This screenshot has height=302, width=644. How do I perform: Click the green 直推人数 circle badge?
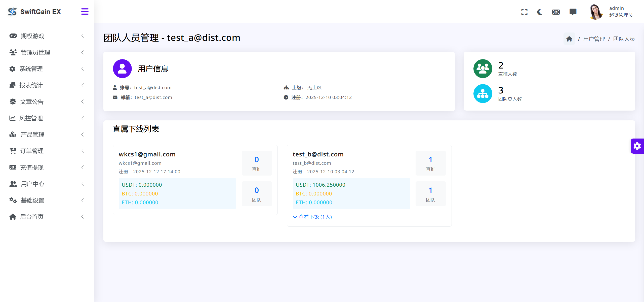click(x=482, y=68)
